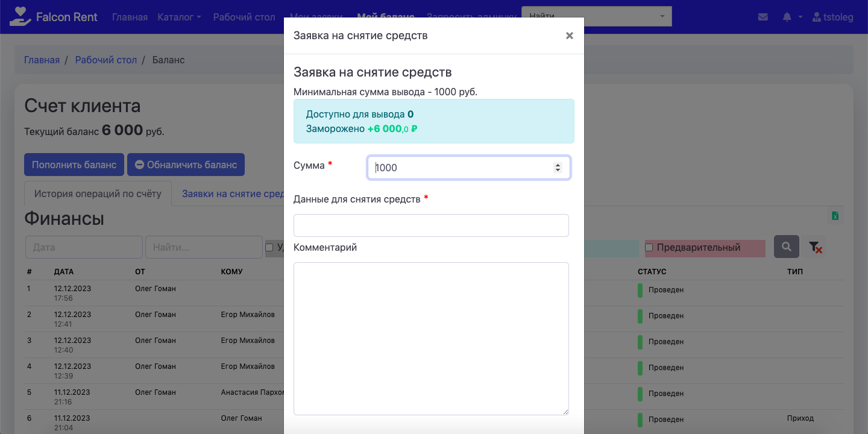Toggle the checkbox beside the Найти... filter

[x=269, y=248]
